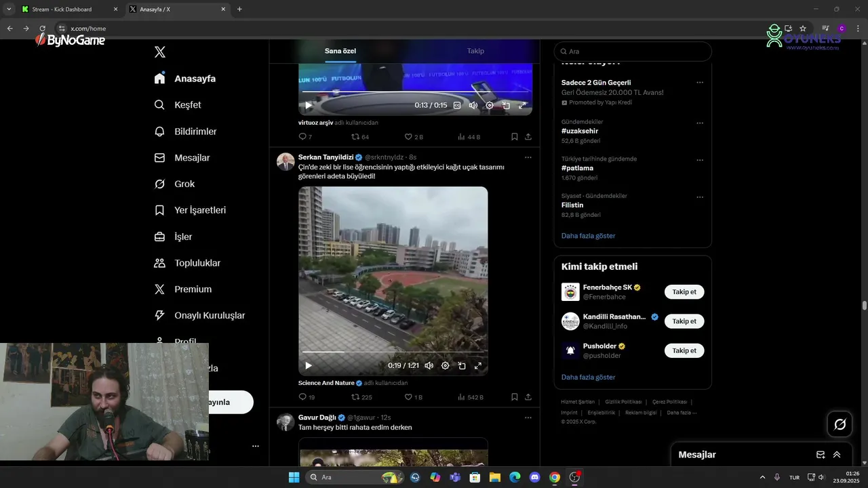Open Discord from the taskbar

coord(534,477)
